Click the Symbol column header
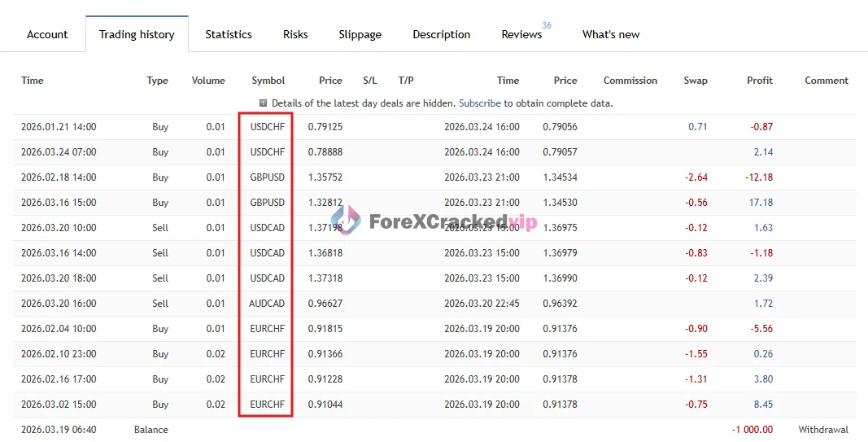 point(268,81)
